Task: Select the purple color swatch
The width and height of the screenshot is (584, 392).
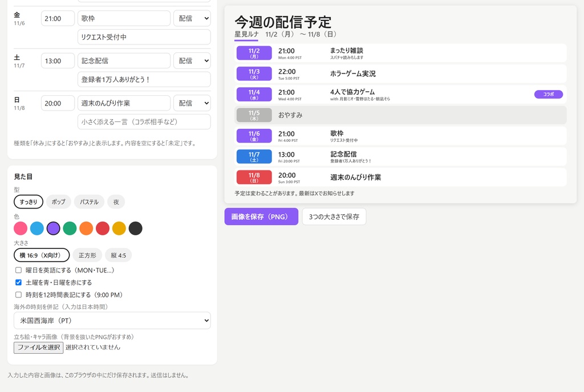Action: click(53, 228)
